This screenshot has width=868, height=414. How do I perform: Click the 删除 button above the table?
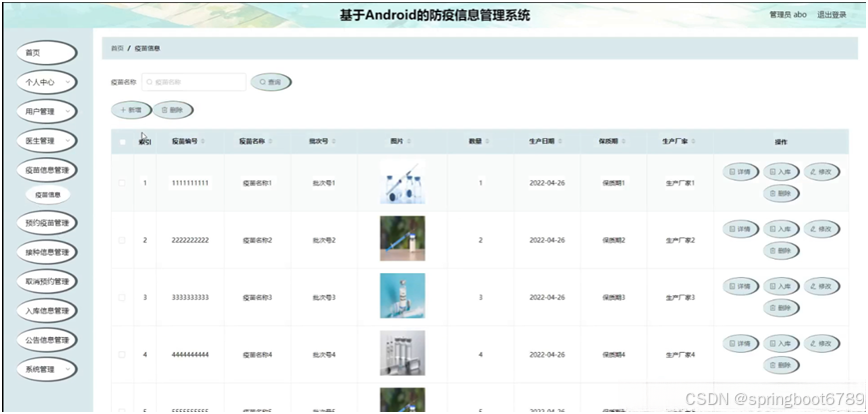coord(173,110)
